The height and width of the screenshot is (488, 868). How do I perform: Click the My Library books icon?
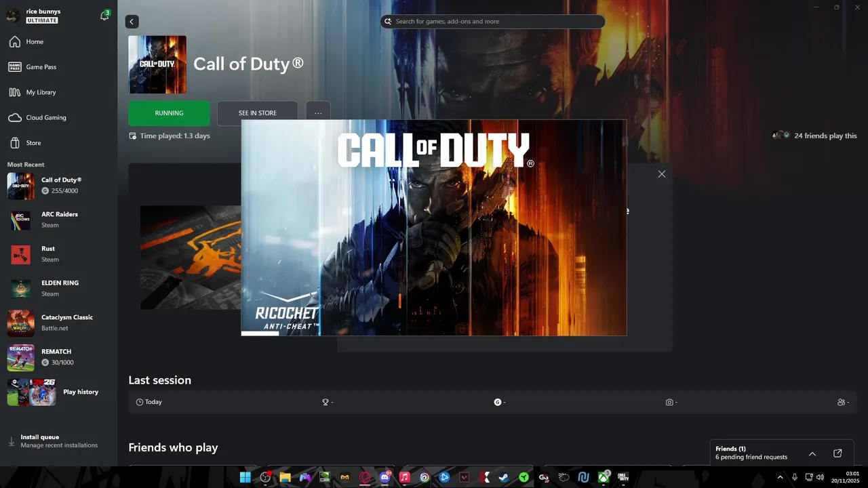[x=14, y=92]
